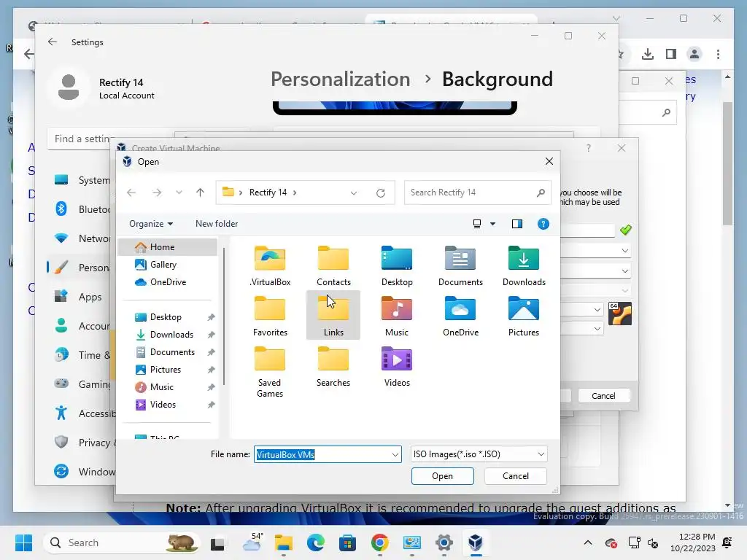Select the Searches folder
Screen dimensions: 747x560
point(333,367)
